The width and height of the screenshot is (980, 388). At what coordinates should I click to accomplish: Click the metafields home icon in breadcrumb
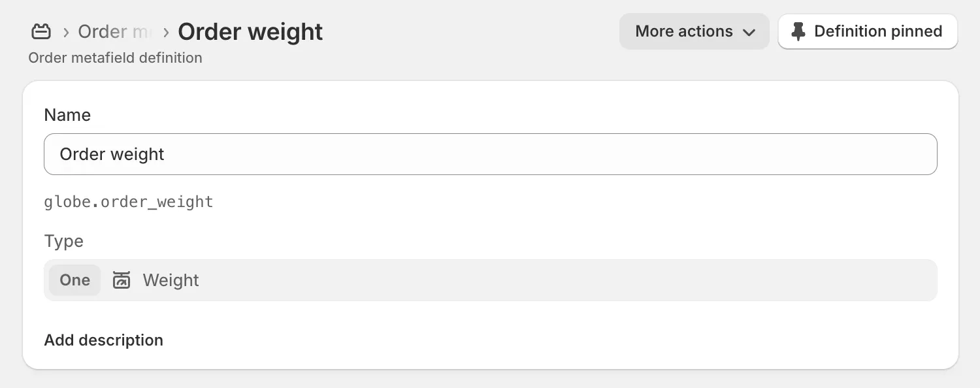(x=41, y=31)
